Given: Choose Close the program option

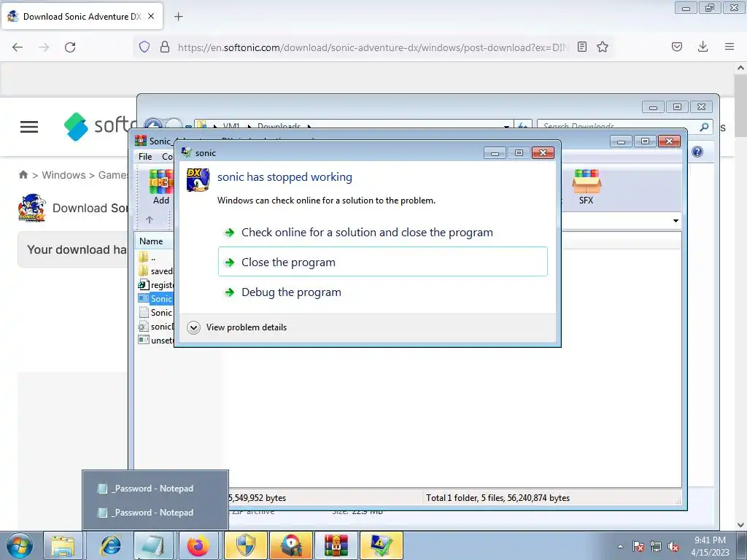Looking at the screenshot, I should coord(382,262).
